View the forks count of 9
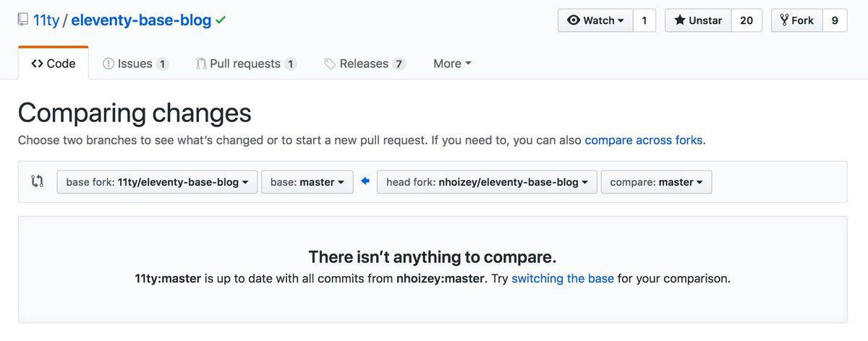The image size is (868, 341). (x=835, y=20)
